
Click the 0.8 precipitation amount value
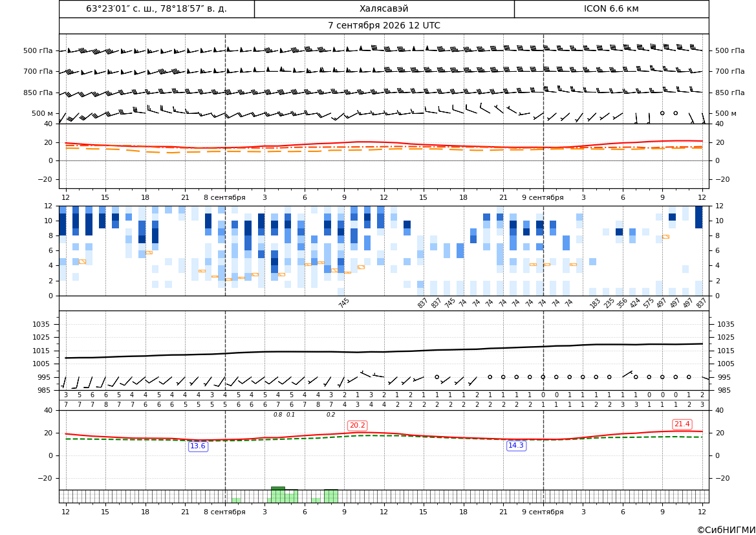[x=277, y=415]
